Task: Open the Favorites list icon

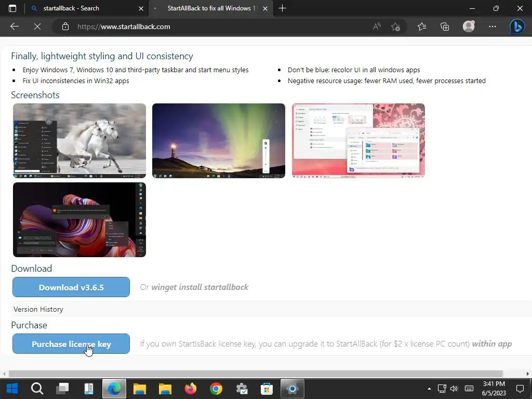Action: (422, 26)
